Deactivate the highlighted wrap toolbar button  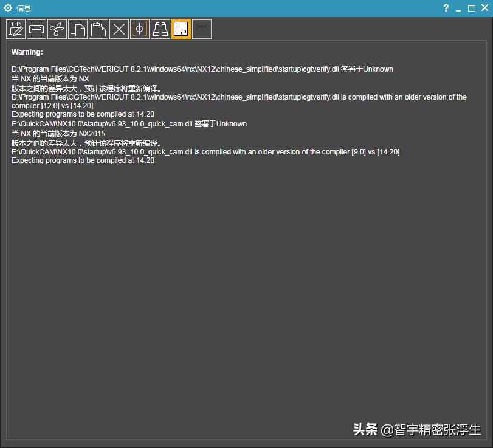180,29
